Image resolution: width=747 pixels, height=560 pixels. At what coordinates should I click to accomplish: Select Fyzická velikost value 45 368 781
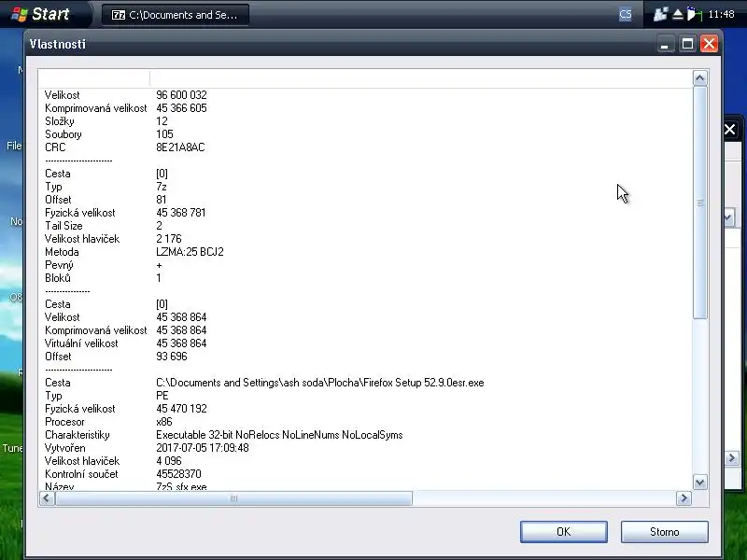[x=181, y=213]
